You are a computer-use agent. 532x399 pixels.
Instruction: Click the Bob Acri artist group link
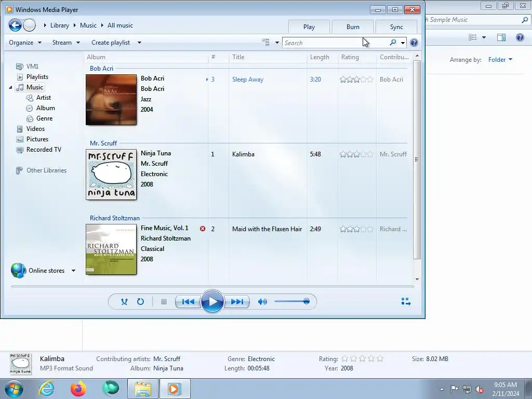coord(101,68)
